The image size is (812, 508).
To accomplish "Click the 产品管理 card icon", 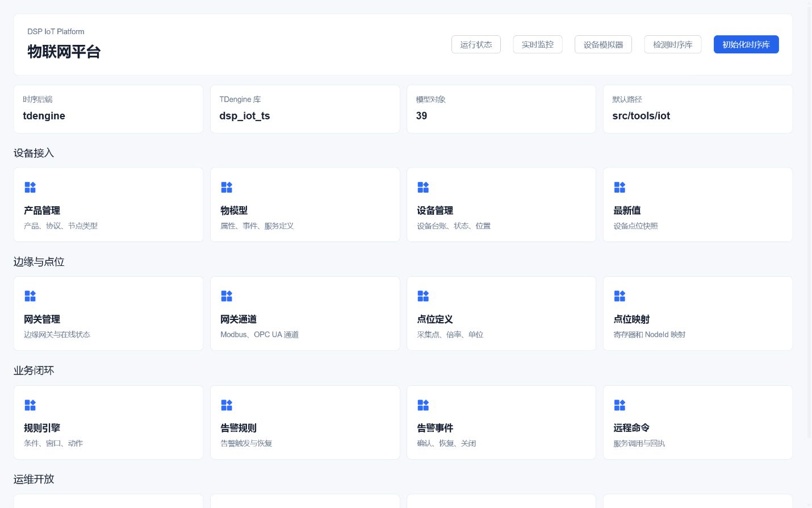I will tap(30, 187).
